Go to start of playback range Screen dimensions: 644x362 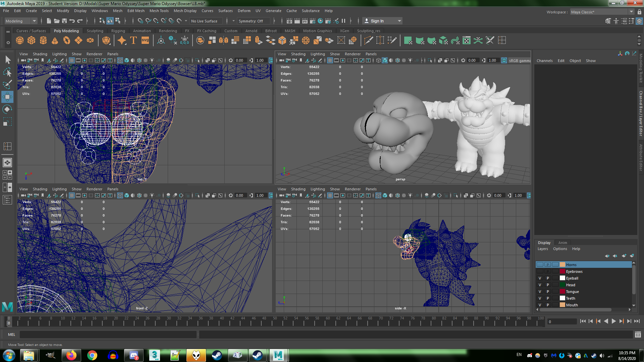[x=583, y=321]
